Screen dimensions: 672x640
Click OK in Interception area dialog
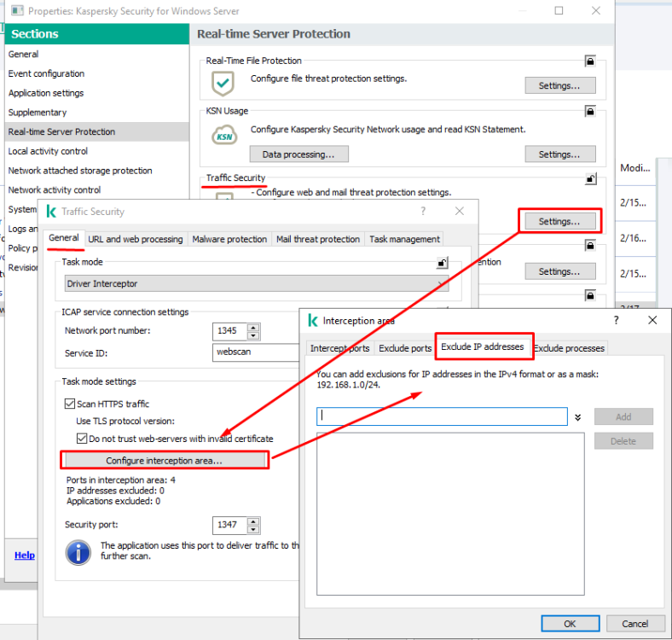[570, 624]
